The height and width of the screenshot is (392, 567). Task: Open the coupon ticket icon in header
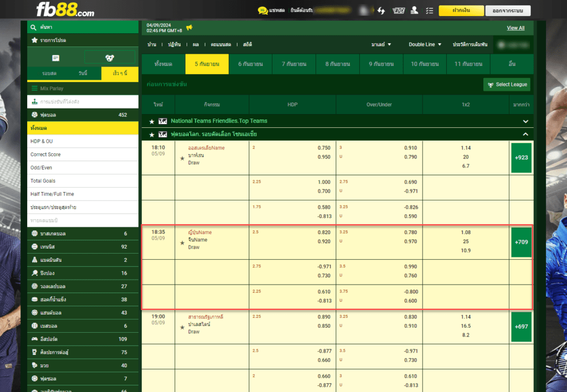399,11
